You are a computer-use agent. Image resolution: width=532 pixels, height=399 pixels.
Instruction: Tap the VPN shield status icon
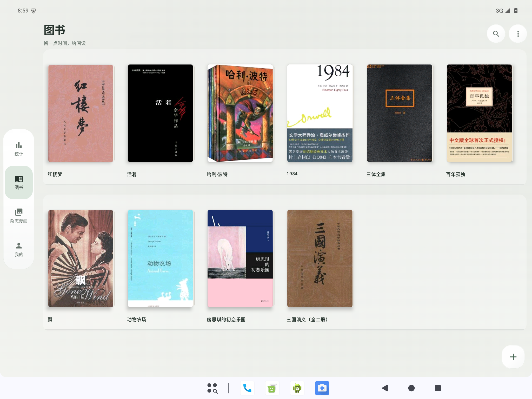[34, 11]
